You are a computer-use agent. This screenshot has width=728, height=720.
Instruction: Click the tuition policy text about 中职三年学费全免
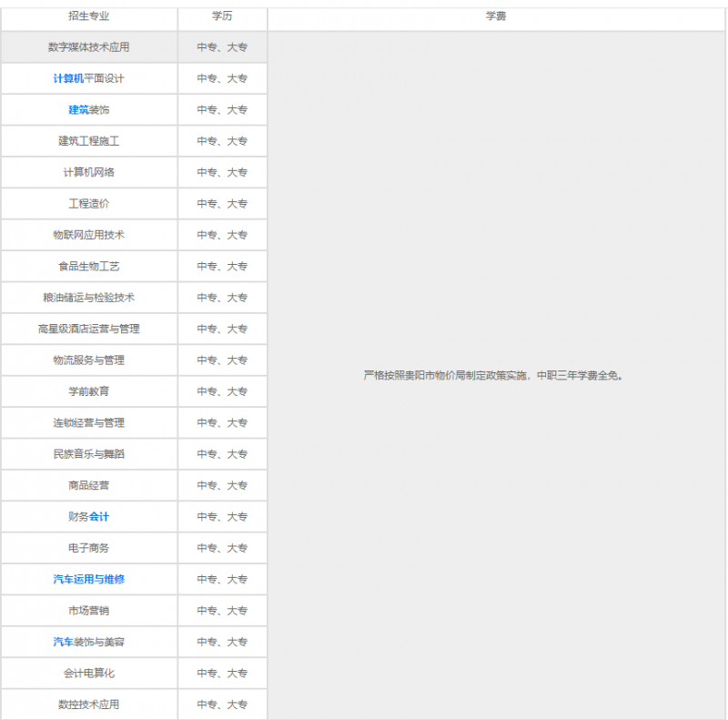point(494,375)
